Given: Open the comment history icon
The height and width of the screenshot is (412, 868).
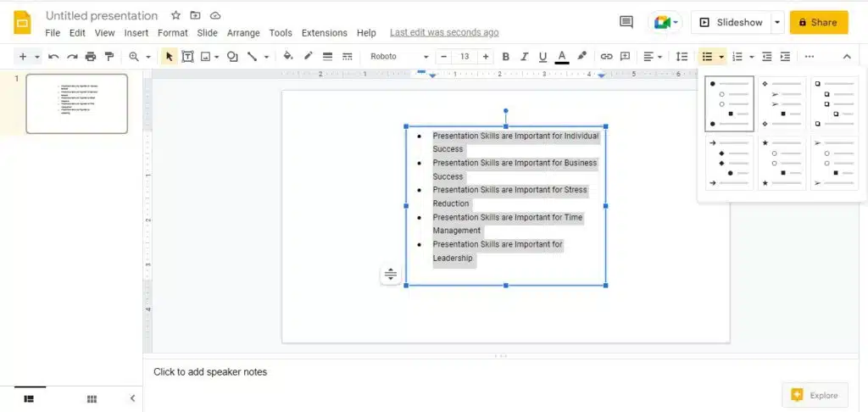Looking at the screenshot, I should coord(626,22).
